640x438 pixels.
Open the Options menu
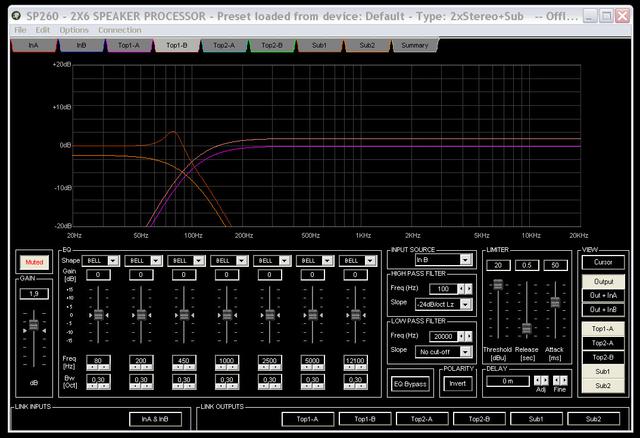[74, 30]
